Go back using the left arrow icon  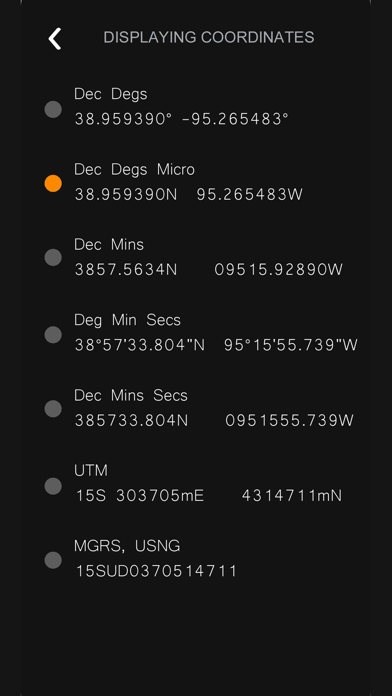(55, 39)
